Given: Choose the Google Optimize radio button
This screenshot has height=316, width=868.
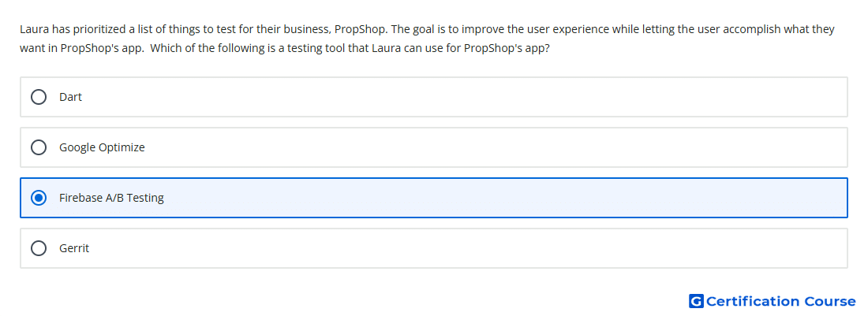Looking at the screenshot, I should 39,147.
